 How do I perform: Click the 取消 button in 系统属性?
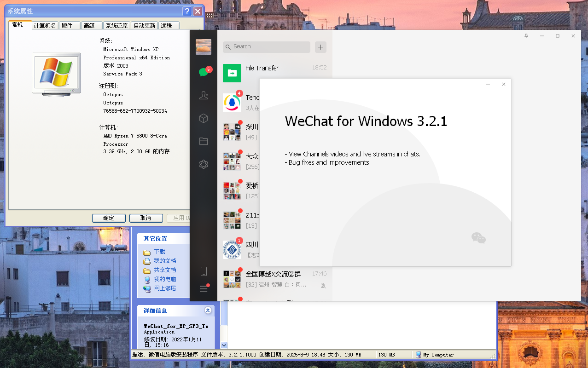click(146, 218)
